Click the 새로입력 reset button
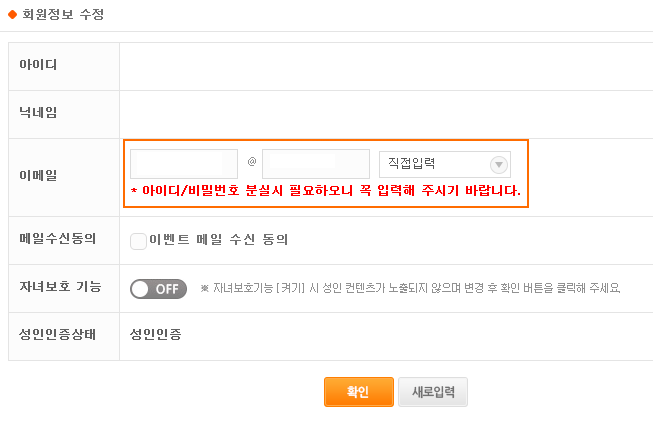The height and width of the screenshot is (430, 653). pos(433,392)
